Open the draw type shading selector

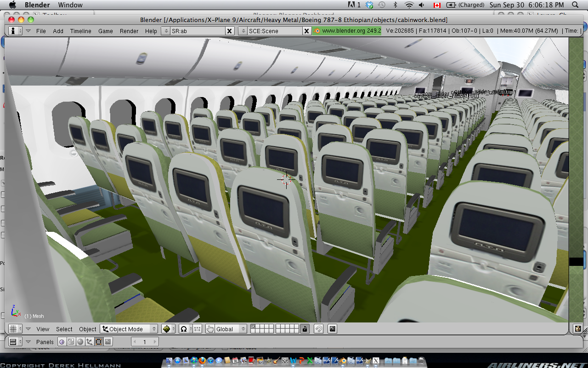pos(168,329)
